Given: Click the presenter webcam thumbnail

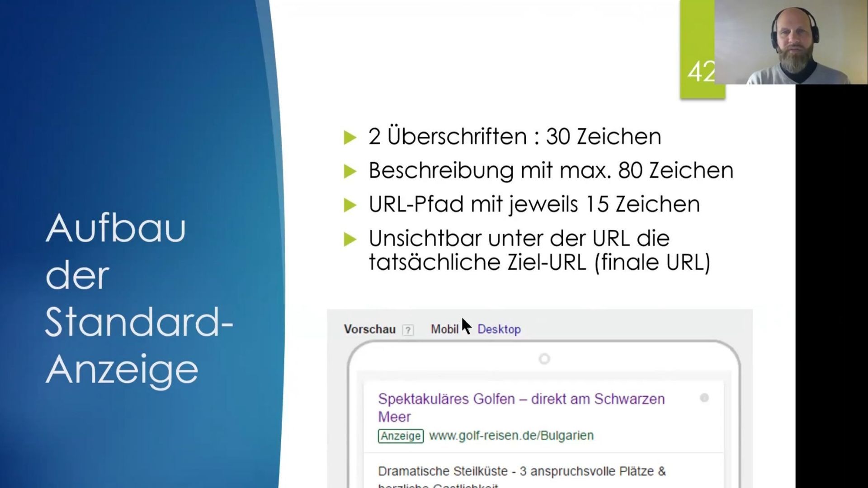Looking at the screenshot, I should point(791,42).
